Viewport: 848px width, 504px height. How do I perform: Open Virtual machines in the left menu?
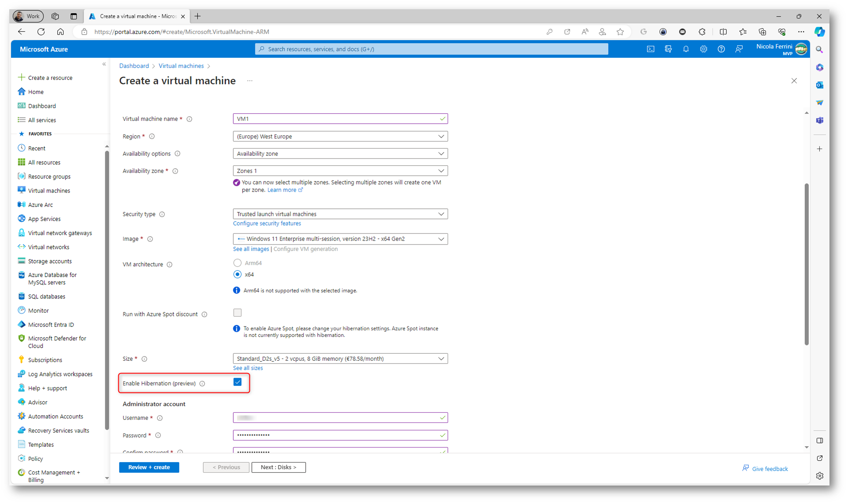click(x=49, y=191)
